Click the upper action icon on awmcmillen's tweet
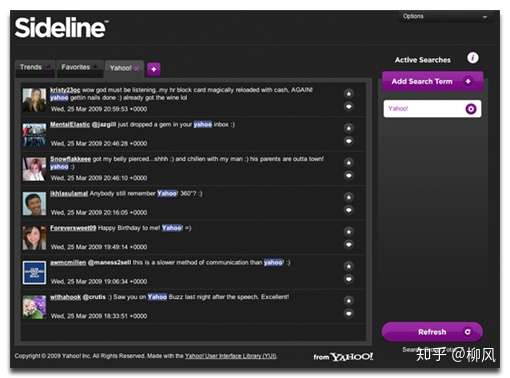Image resolution: width=510 pixels, height=378 pixels. (x=348, y=266)
